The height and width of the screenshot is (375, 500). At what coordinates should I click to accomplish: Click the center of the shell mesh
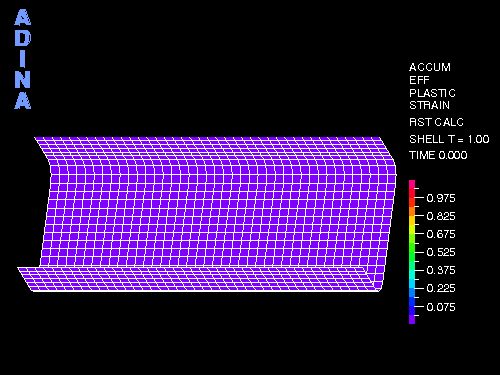(213, 213)
